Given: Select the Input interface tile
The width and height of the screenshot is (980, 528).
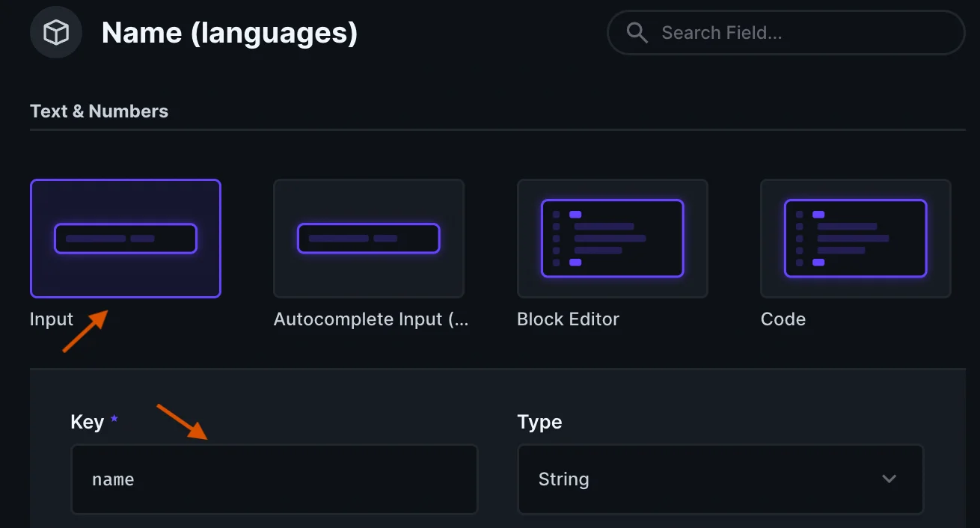Looking at the screenshot, I should click(126, 239).
